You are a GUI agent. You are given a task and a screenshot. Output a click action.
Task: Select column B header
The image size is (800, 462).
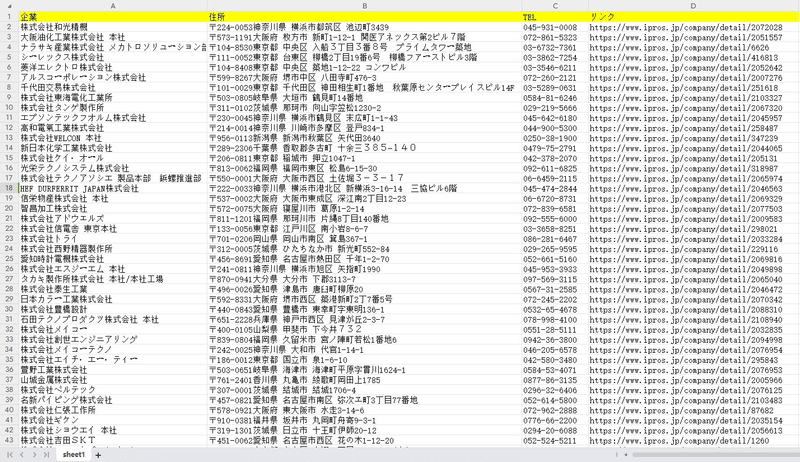(364, 6)
